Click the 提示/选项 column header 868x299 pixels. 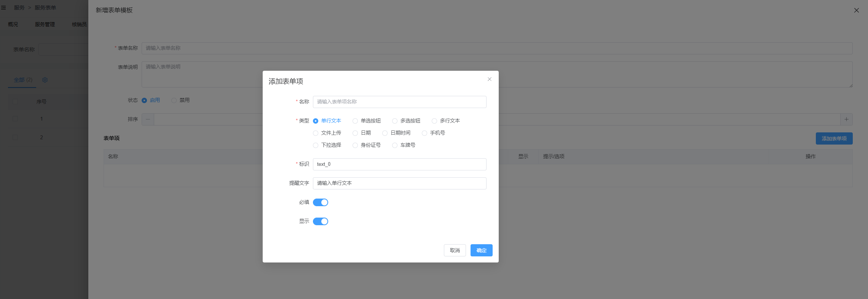[554, 157]
